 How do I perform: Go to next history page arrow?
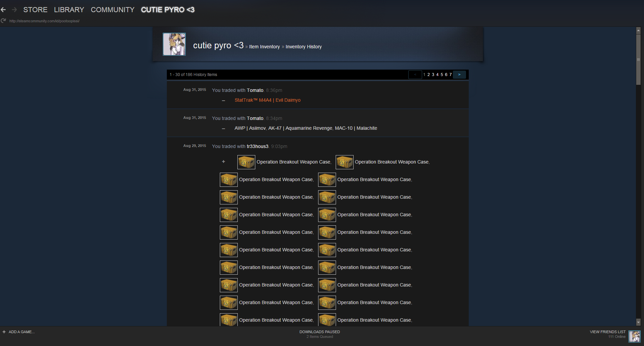coord(459,75)
